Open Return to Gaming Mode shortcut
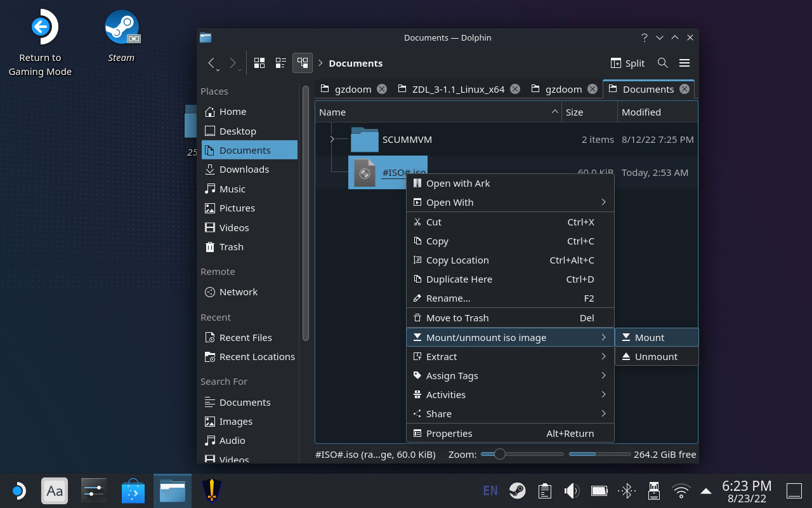812x508 pixels. pyautogui.click(x=40, y=43)
